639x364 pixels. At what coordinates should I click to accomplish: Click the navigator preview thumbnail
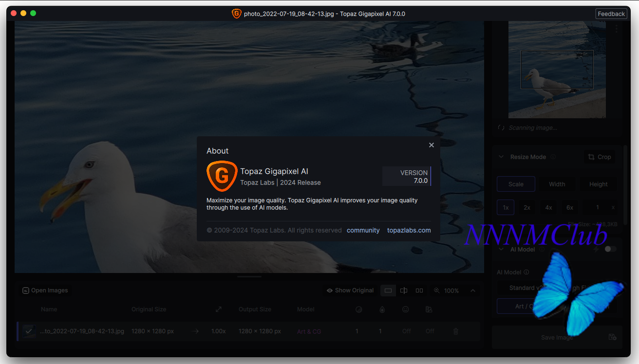click(x=557, y=70)
